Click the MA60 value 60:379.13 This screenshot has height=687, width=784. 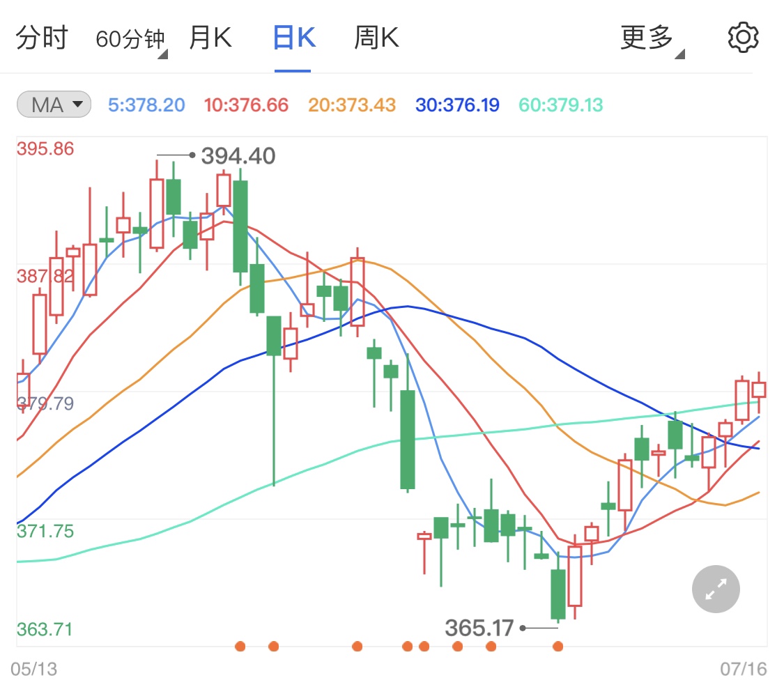tap(560, 105)
